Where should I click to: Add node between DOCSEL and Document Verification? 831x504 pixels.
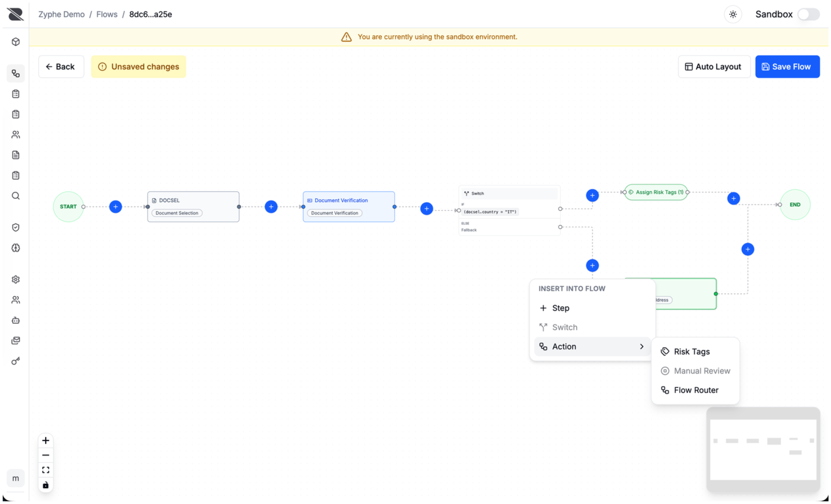[x=271, y=207]
